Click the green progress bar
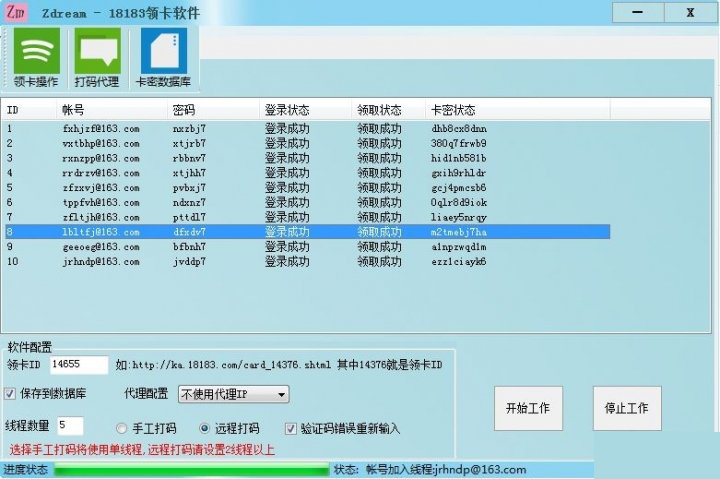This screenshot has width=720, height=479. [x=190, y=469]
